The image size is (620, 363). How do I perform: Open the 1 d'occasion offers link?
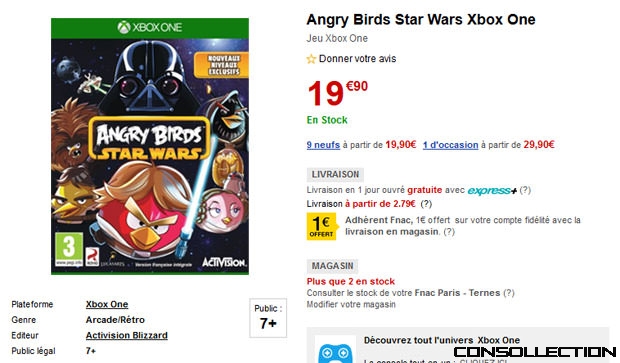(x=450, y=145)
